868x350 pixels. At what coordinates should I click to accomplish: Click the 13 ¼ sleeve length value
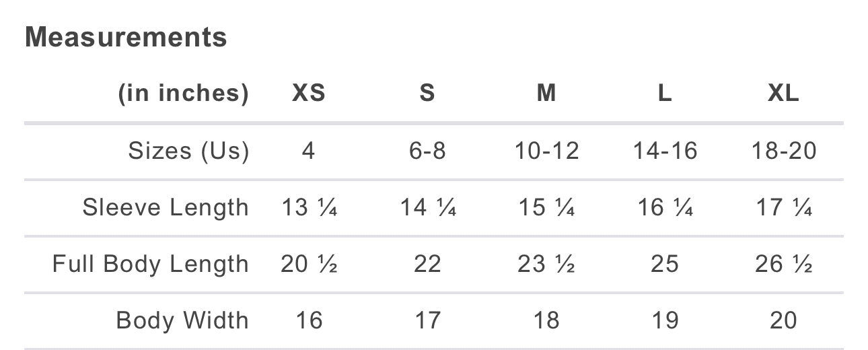(309, 207)
